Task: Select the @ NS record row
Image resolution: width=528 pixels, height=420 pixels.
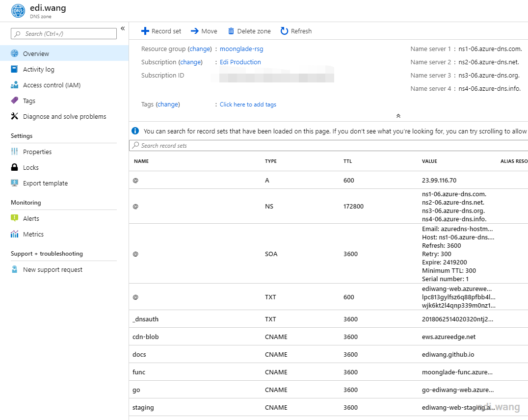Action: (328, 206)
